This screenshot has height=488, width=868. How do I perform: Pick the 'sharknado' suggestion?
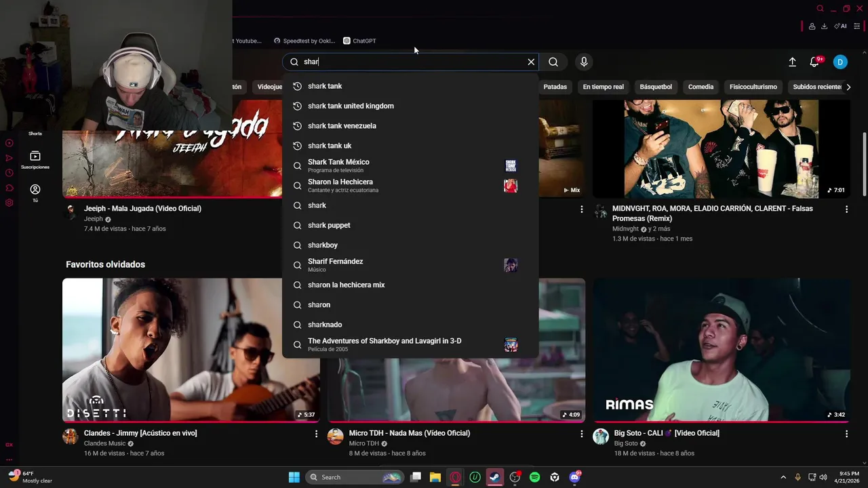click(x=410, y=325)
